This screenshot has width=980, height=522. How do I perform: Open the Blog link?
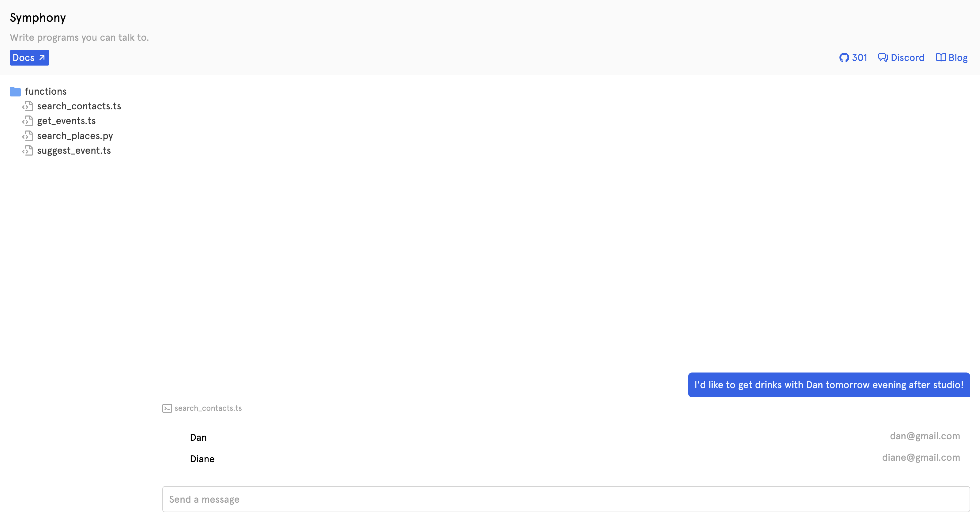pos(958,58)
